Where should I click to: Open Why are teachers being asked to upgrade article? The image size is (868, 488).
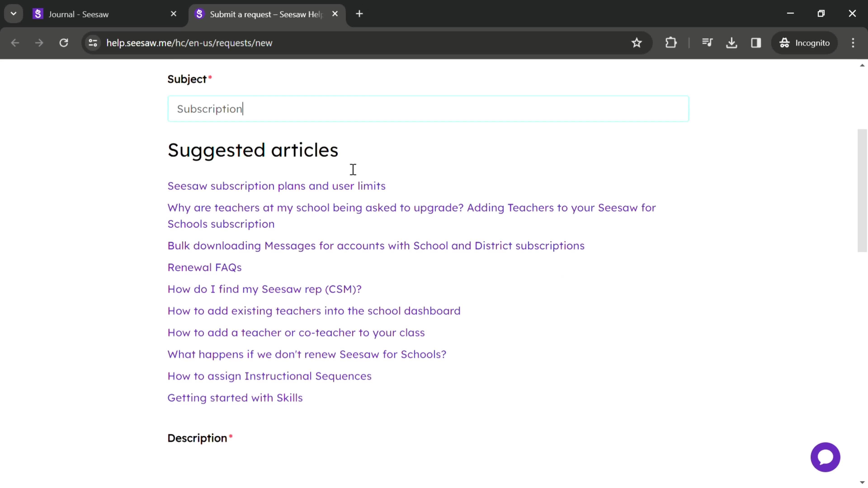tap(411, 216)
